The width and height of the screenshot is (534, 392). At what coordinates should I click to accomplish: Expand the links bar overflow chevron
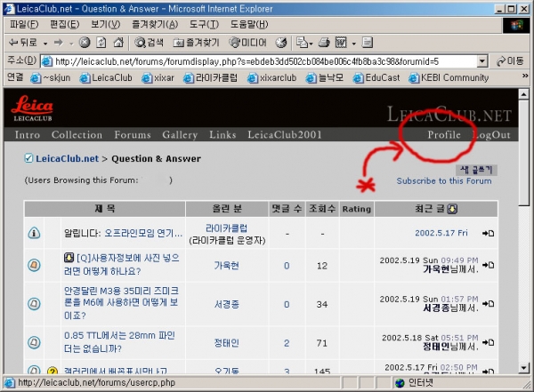[525, 76]
